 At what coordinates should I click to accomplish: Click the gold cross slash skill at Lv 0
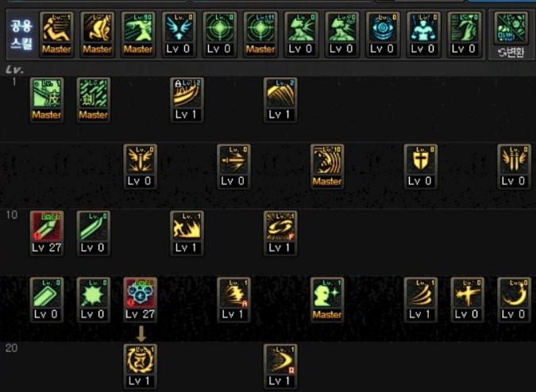(467, 299)
